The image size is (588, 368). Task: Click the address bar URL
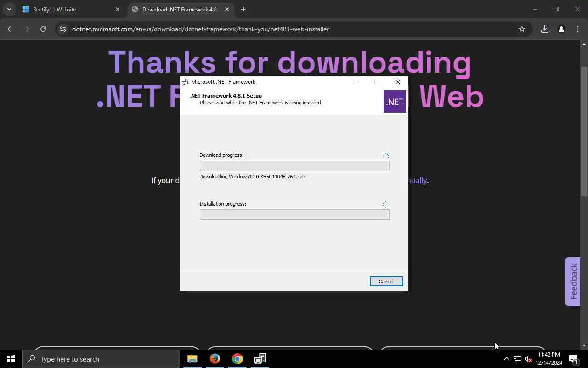[x=200, y=29]
